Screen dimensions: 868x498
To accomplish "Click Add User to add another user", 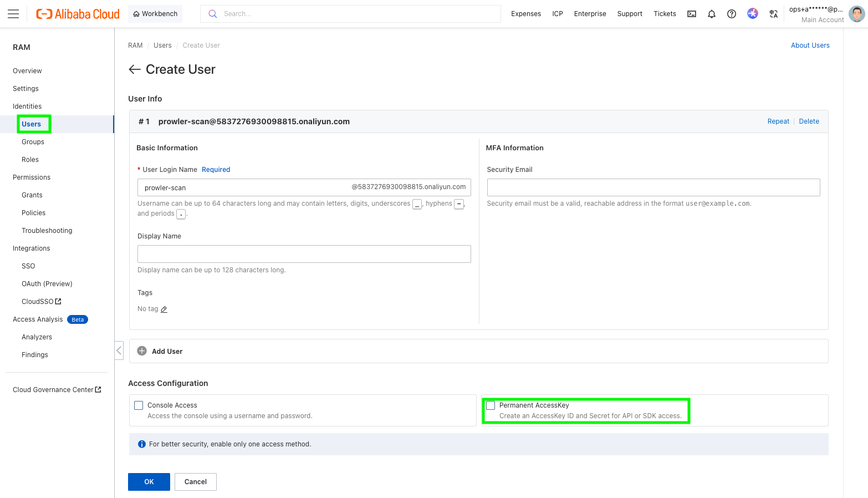I will pyautogui.click(x=160, y=350).
